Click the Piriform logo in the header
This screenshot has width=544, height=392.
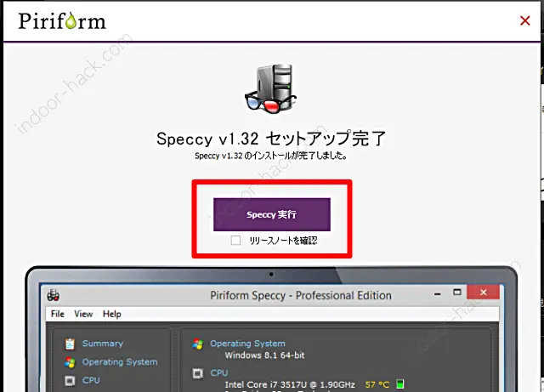click(62, 20)
